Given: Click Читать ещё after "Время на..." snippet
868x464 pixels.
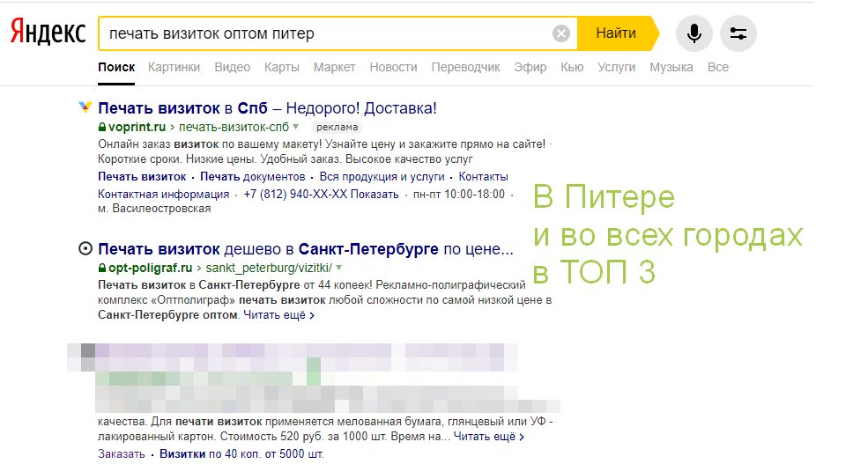Looking at the screenshot, I should [489, 437].
